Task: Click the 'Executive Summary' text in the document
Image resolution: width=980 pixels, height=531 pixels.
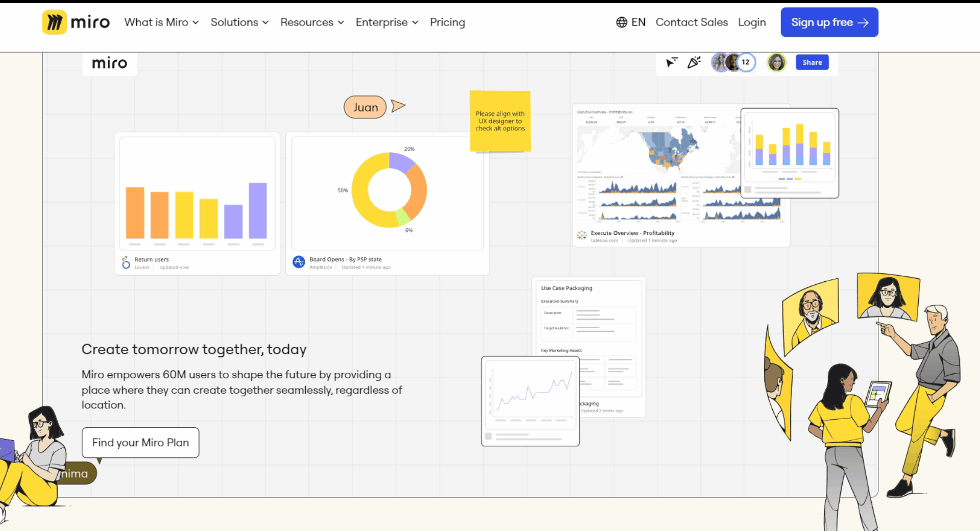Action: pyautogui.click(x=559, y=301)
